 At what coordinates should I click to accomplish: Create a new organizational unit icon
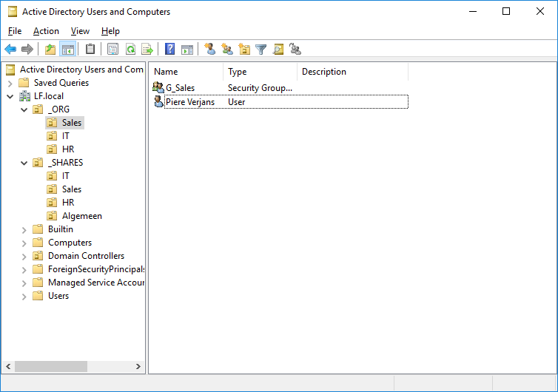point(244,49)
